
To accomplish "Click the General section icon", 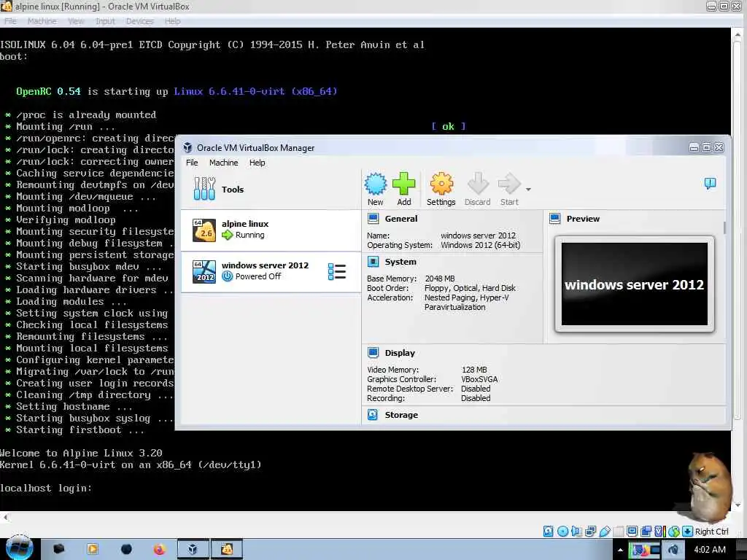I will coord(373,219).
